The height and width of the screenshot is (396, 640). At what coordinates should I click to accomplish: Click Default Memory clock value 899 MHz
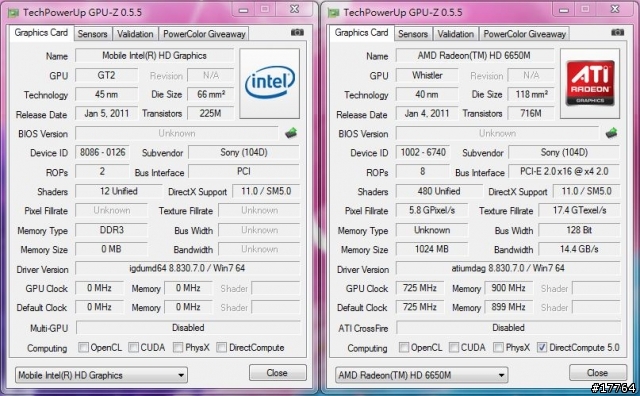(x=509, y=307)
